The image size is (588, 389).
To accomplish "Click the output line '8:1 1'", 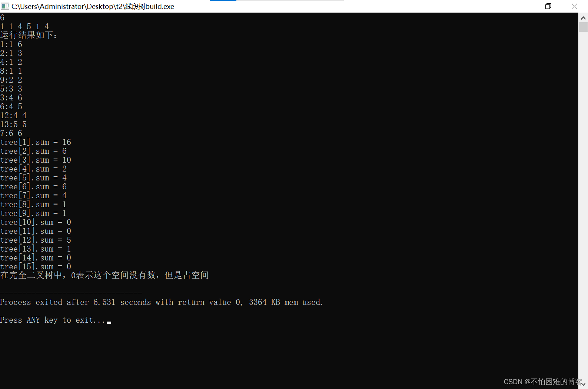I will click(11, 71).
